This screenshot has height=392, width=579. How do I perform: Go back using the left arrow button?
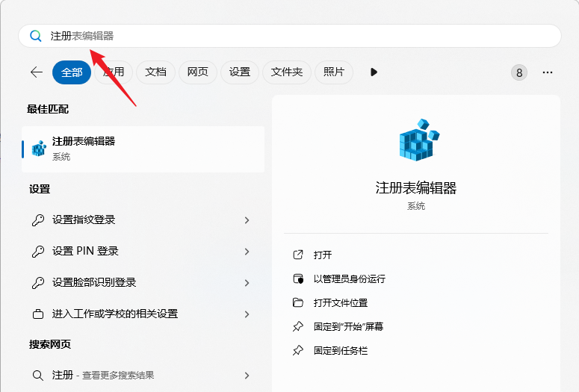pos(37,72)
